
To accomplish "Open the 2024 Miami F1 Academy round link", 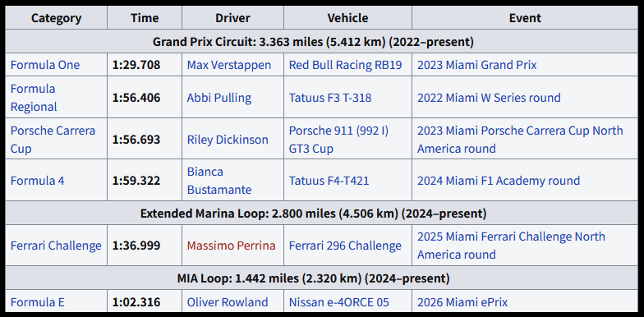I will pos(499,181).
